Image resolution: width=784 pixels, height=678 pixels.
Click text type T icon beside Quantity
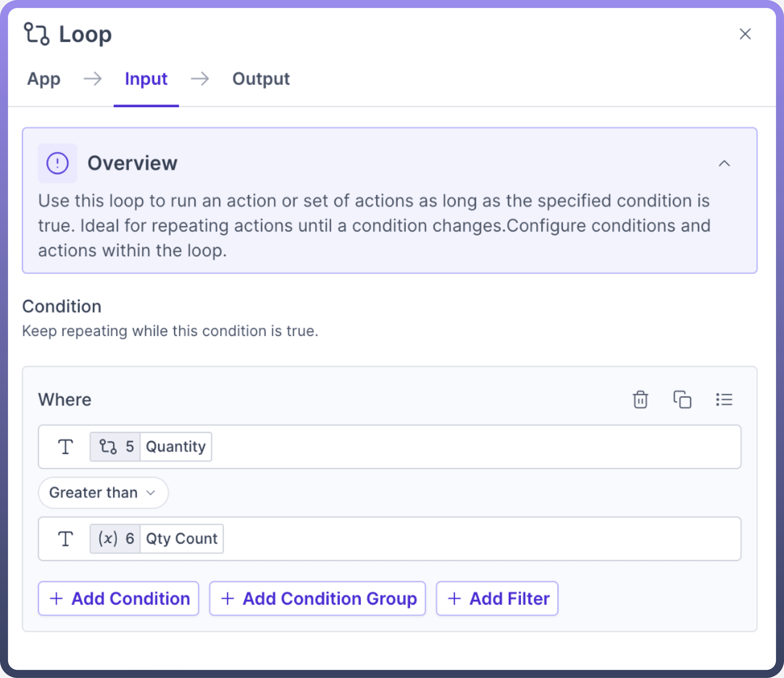pos(65,447)
